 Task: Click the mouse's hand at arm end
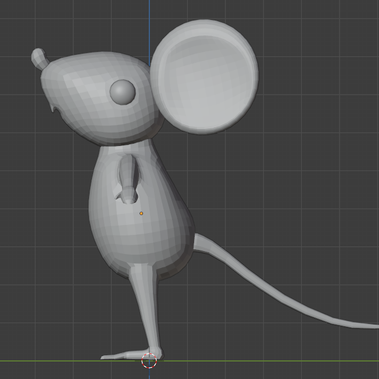pos(128,196)
